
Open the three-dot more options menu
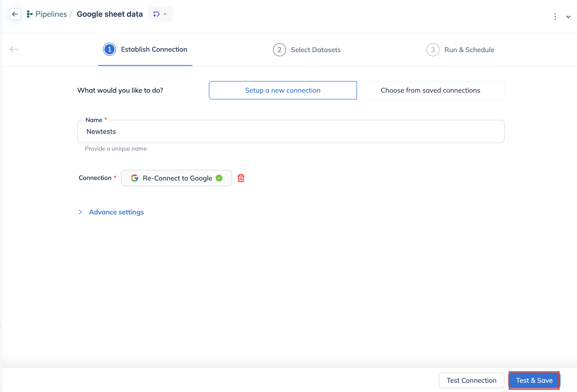click(555, 16)
